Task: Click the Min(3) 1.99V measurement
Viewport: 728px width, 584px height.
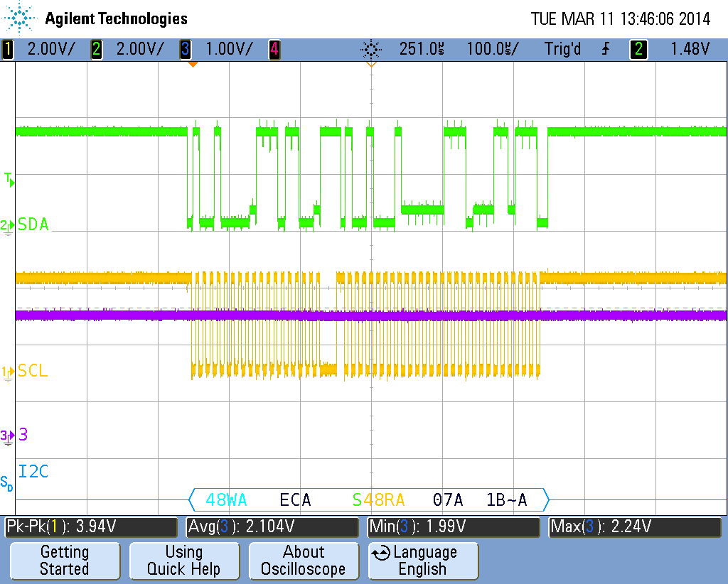Action: click(x=454, y=526)
